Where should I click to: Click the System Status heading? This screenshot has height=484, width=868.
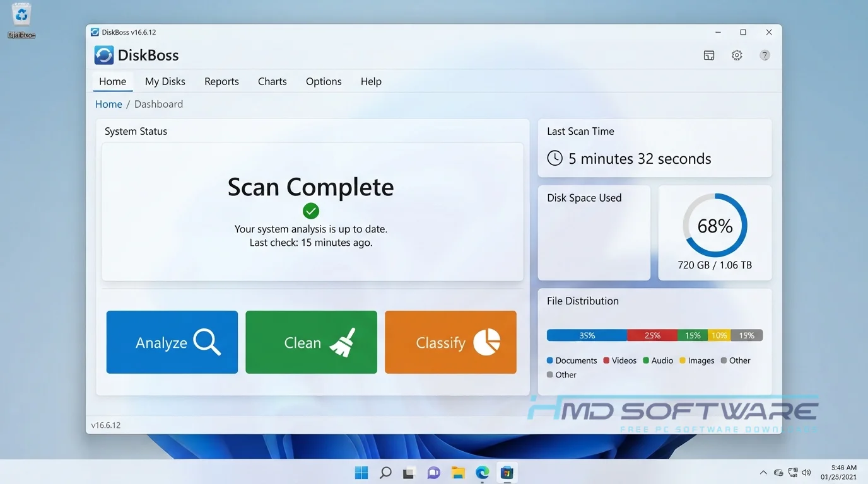click(x=136, y=132)
